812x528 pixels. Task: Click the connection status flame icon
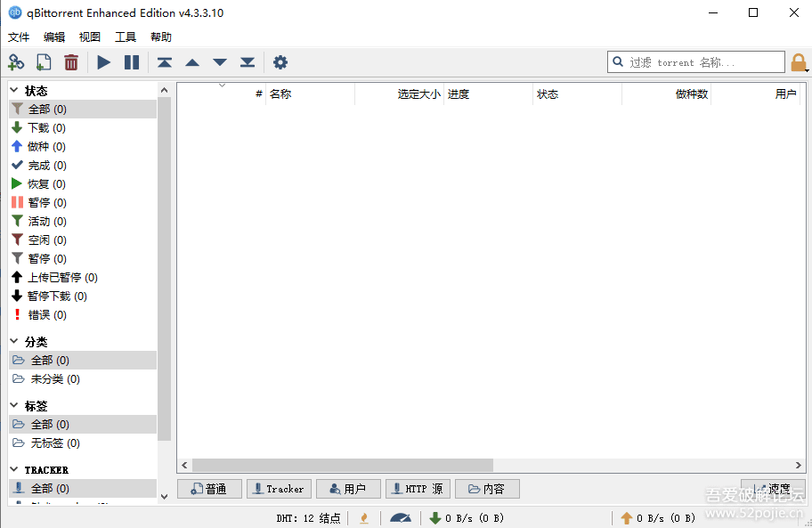click(x=364, y=518)
